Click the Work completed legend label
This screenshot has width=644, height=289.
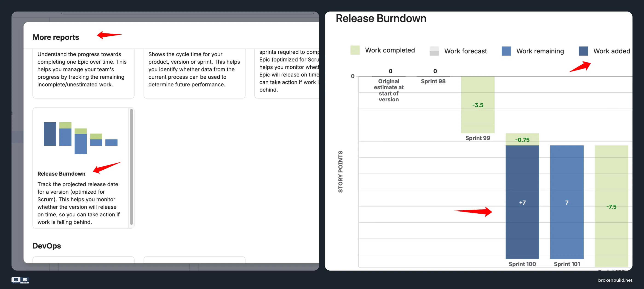coord(390,50)
